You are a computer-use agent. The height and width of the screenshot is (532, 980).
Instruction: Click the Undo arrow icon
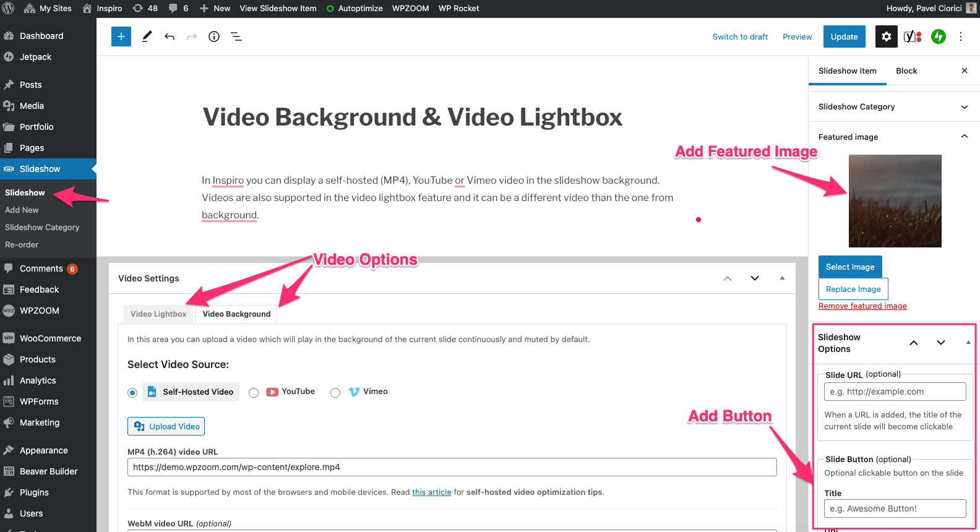pos(170,36)
